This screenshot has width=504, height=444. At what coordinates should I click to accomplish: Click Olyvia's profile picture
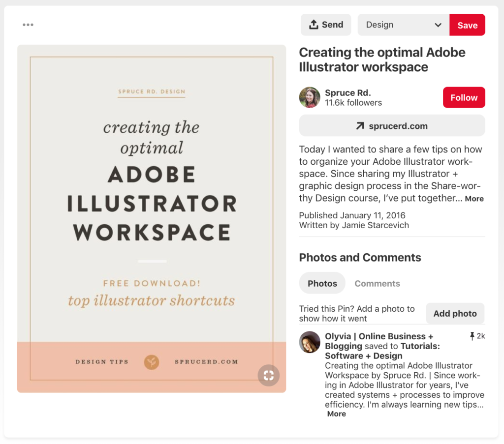(309, 342)
